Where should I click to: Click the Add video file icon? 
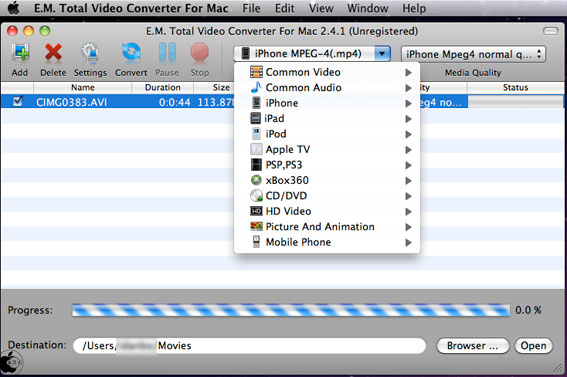20,53
